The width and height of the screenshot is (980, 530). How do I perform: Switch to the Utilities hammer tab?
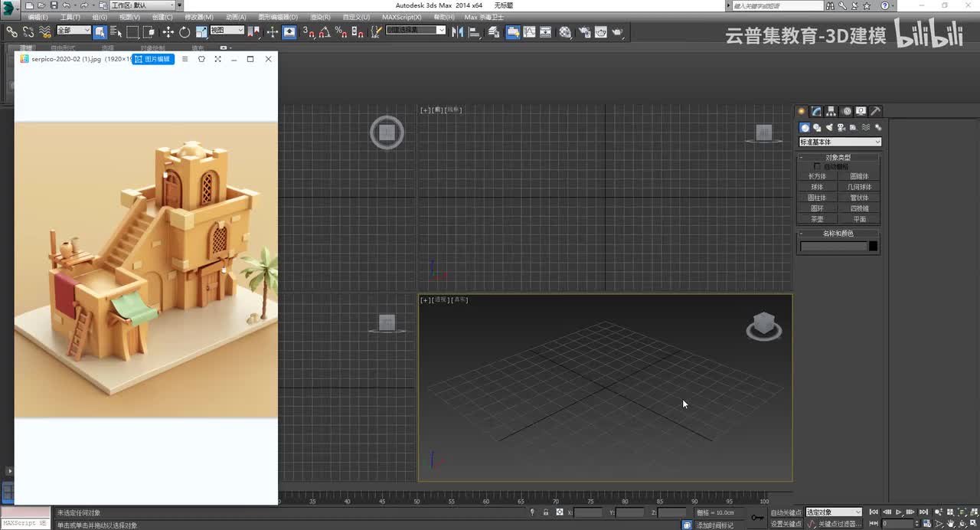click(x=876, y=111)
